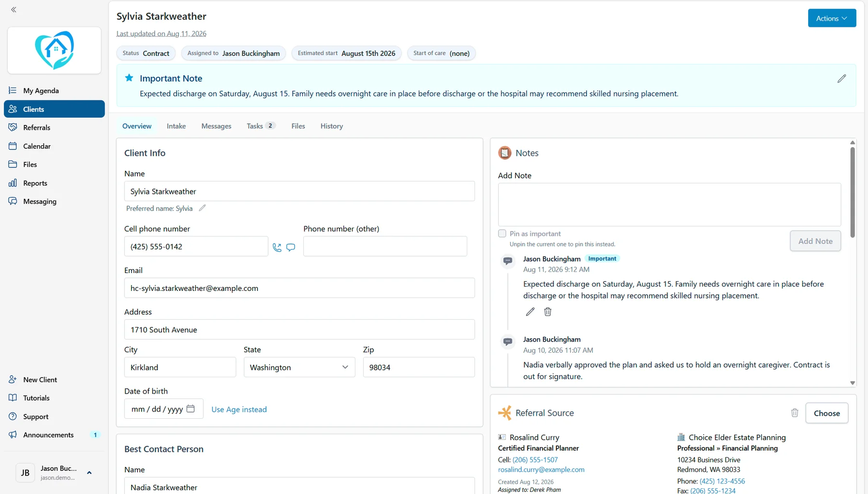Collapse the sidebar with the double chevron icon

coord(14,10)
